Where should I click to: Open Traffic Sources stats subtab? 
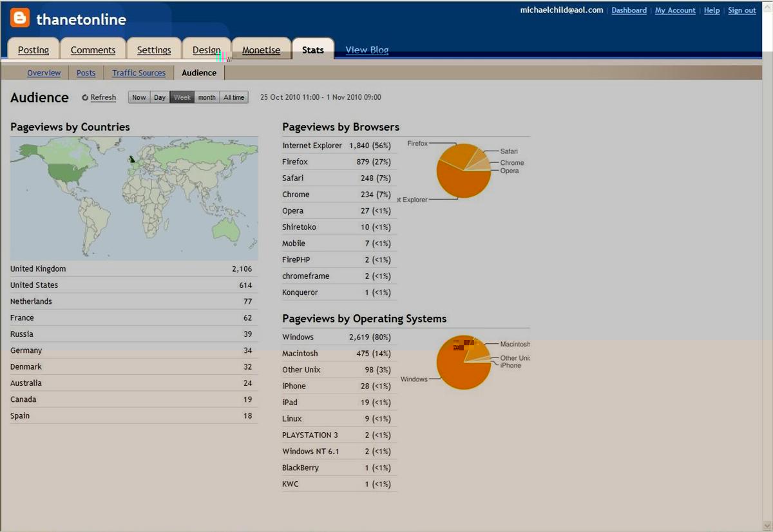[138, 73]
